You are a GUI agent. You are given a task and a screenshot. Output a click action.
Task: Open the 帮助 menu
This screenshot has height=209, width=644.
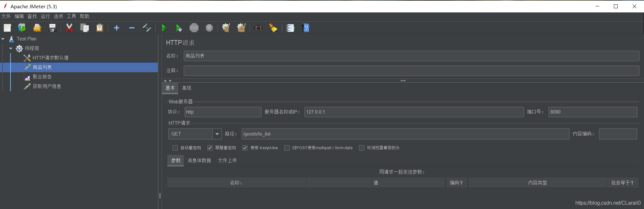pos(84,16)
